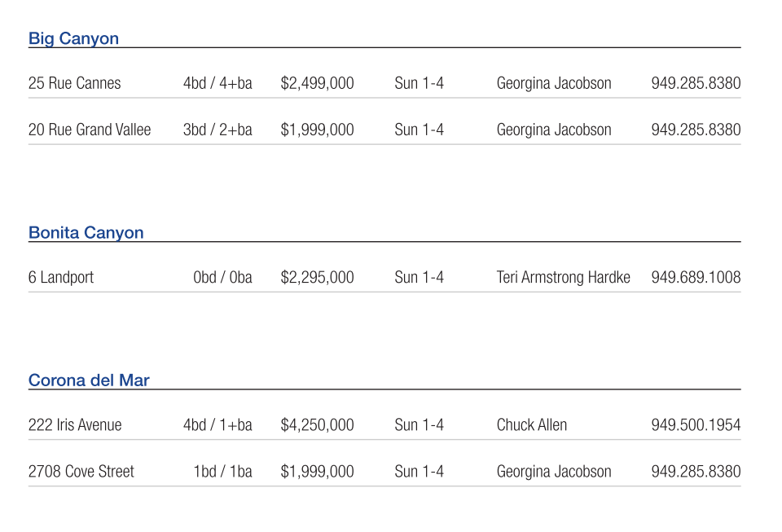Screen dimensions: 782x532
Task: Click agent name Chuck Allen
Action: (x=532, y=424)
